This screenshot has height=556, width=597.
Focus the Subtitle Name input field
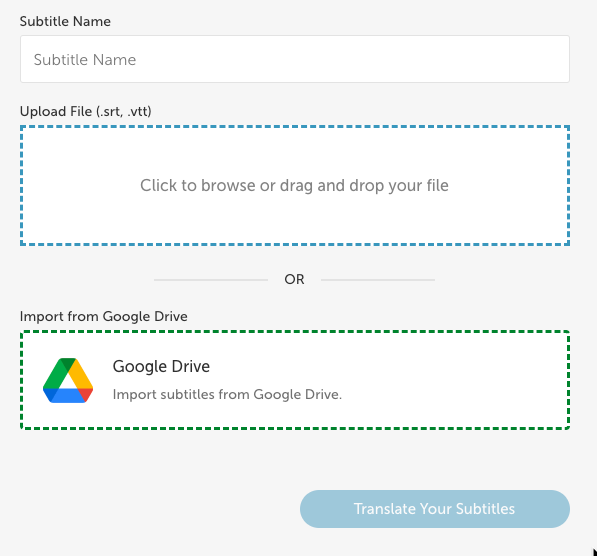coord(295,59)
